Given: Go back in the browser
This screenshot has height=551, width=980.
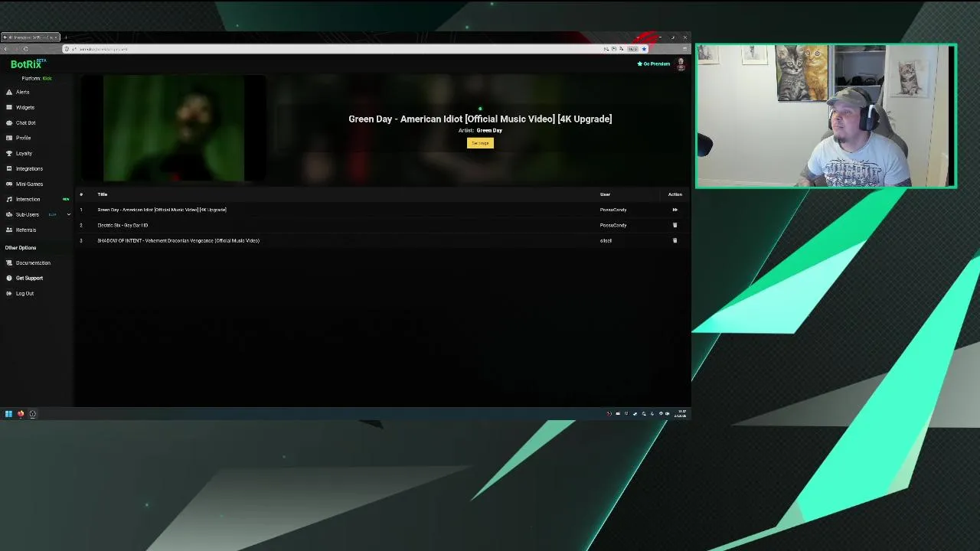Looking at the screenshot, I should coord(5,49).
